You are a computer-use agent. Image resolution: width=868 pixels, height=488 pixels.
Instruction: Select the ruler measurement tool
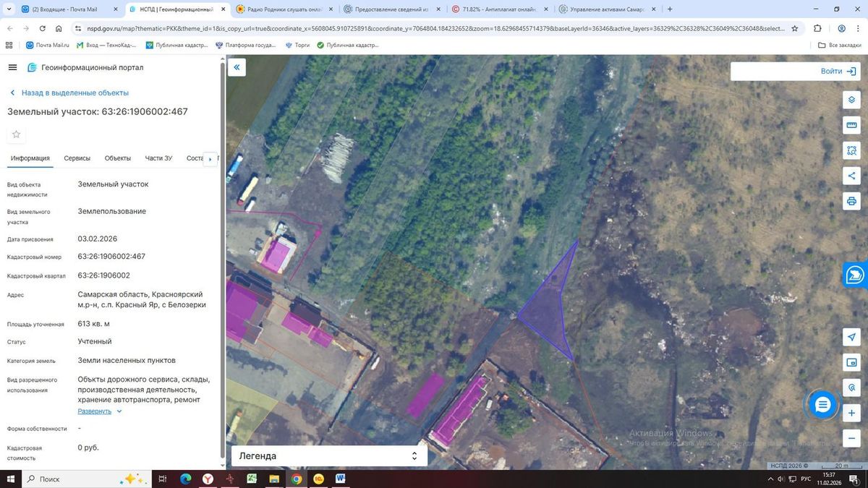851,125
